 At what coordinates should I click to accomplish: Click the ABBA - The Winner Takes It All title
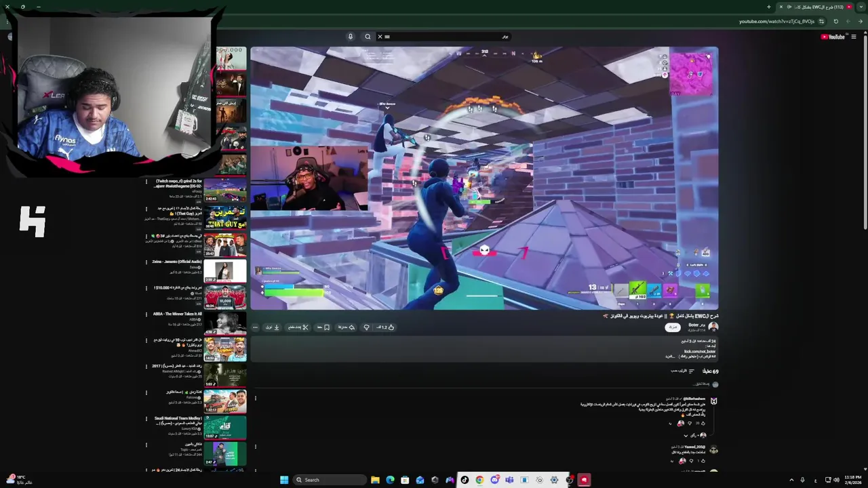pos(178,314)
